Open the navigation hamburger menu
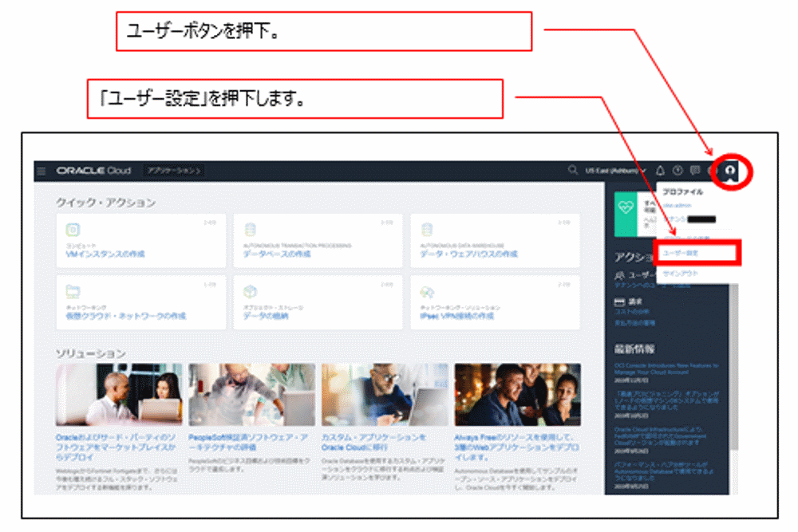This screenshot has height=532, width=798. tap(41, 170)
